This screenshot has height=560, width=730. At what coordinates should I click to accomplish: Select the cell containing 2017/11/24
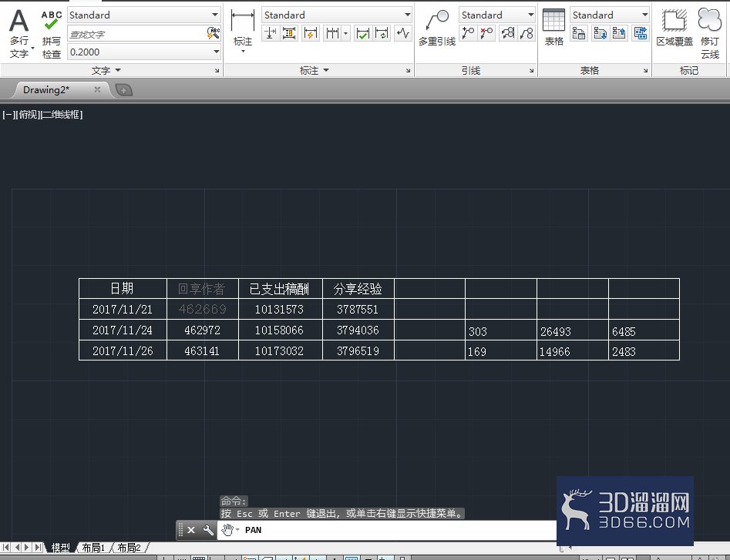123,330
